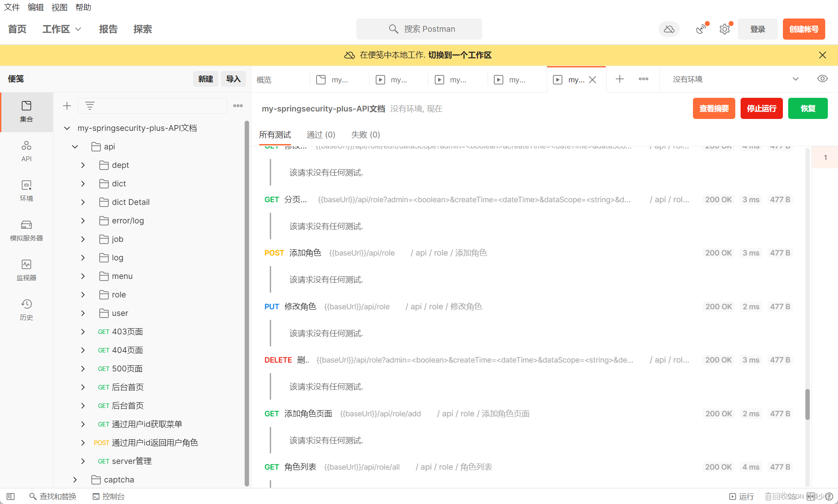Toggle the sidebar icon in status bar
This screenshot has width=838, height=504.
11,497
